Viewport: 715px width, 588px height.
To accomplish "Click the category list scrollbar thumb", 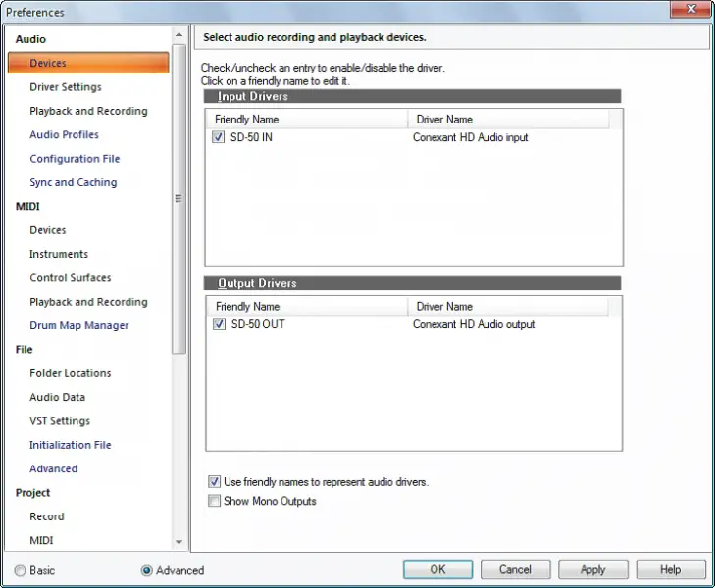I will tap(179, 199).
